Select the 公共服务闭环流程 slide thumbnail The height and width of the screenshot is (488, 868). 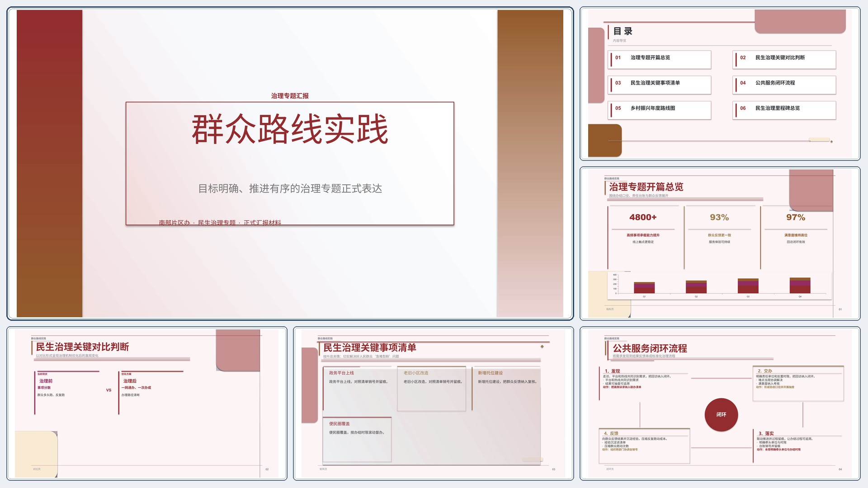click(x=720, y=404)
